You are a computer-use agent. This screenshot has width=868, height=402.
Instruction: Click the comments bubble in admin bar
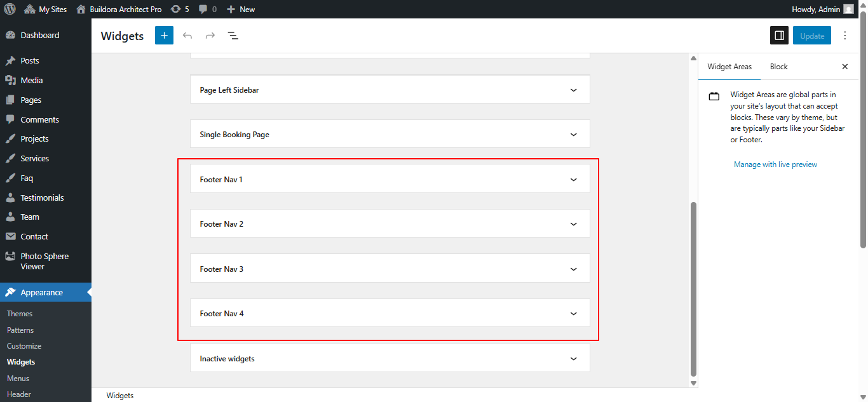pos(205,9)
